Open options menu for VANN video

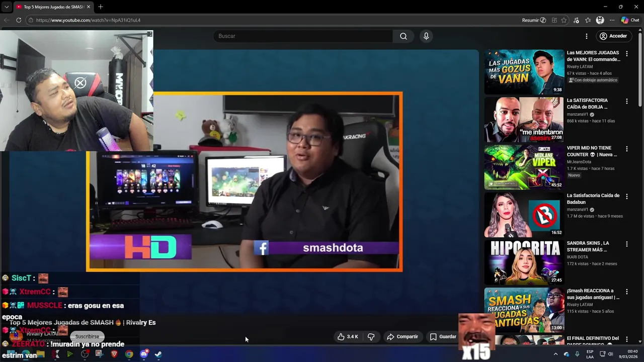coord(627,53)
